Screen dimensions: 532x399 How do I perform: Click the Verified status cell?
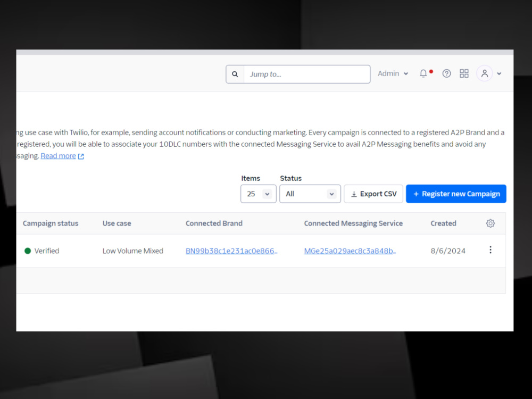coord(41,251)
